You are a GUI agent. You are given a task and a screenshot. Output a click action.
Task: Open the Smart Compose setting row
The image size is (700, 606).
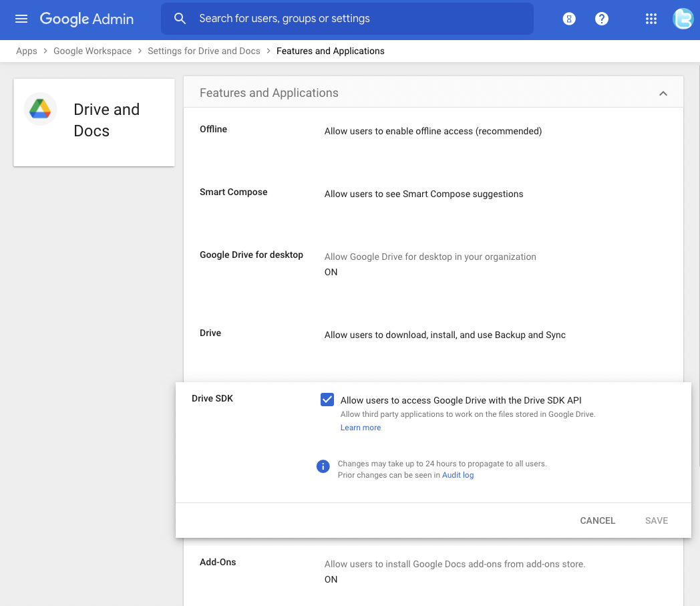point(433,201)
